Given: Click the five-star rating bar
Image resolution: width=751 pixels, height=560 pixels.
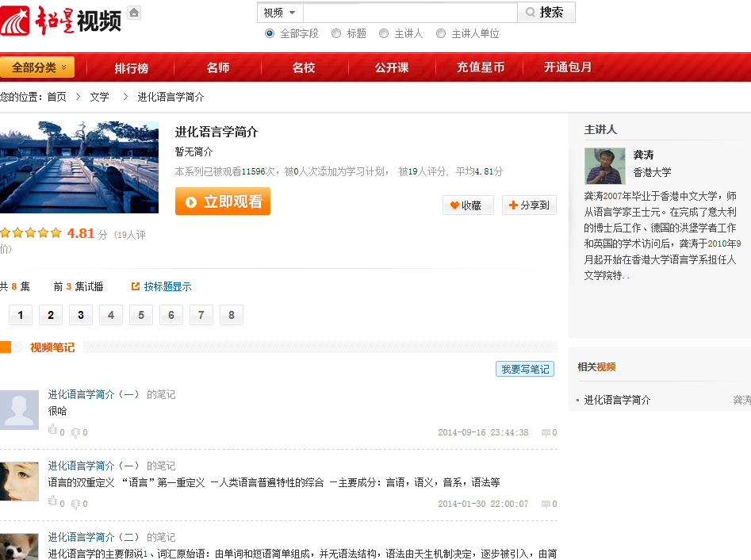Looking at the screenshot, I should (x=31, y=233).
